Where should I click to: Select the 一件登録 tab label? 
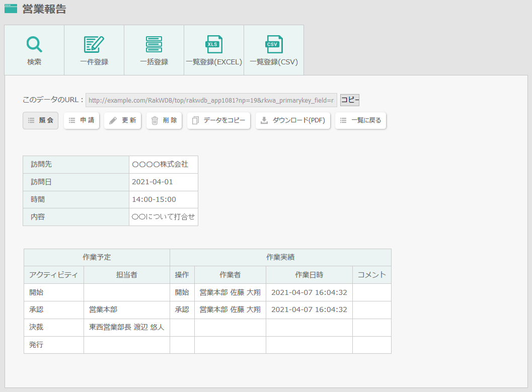point(94,62)
